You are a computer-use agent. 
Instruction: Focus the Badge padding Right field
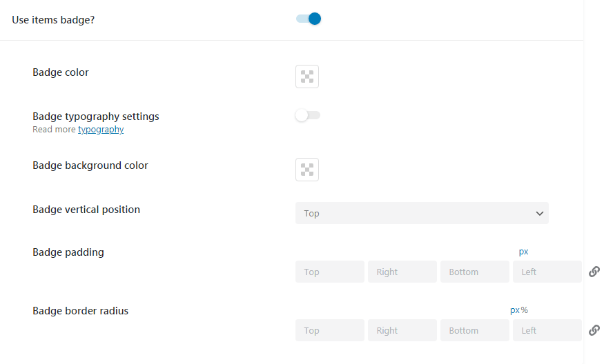coord(402,272)
